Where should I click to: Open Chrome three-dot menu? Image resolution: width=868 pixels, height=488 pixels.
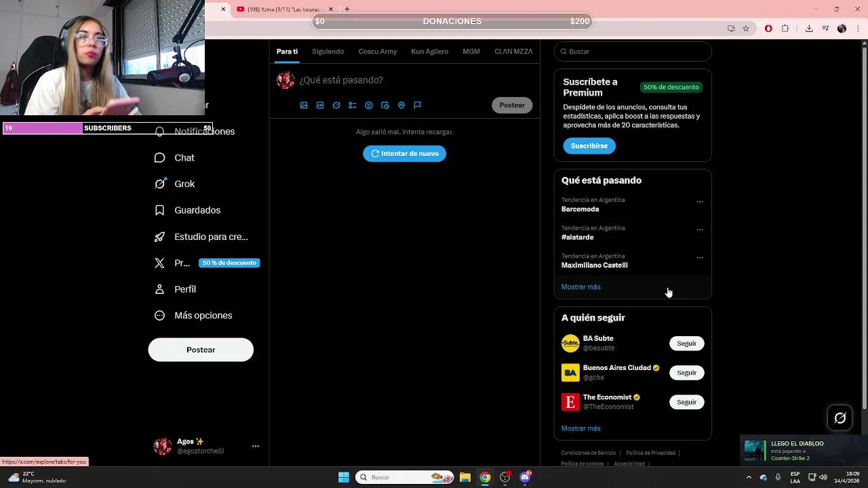tap(857, 28)
